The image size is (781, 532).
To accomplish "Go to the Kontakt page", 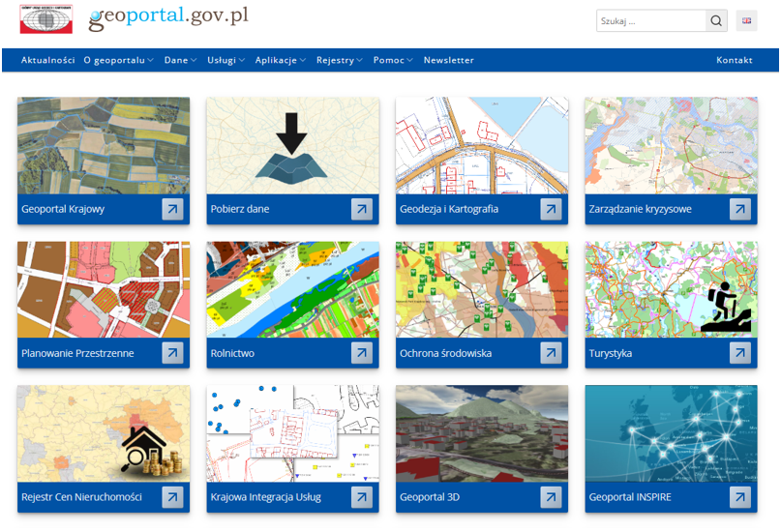I will coord(735,60).
